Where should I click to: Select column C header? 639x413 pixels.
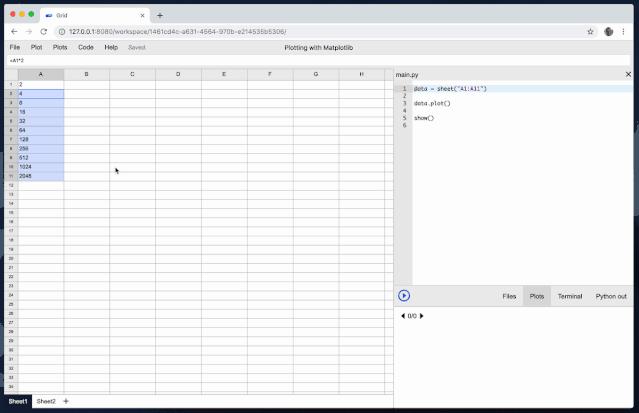coord(132,74)
